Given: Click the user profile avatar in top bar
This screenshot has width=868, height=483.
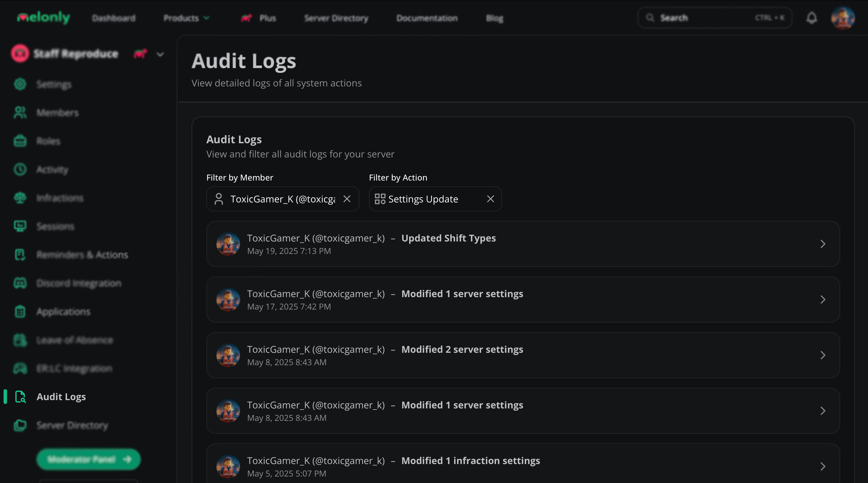Looking at the screenshot, I should 842,18.
